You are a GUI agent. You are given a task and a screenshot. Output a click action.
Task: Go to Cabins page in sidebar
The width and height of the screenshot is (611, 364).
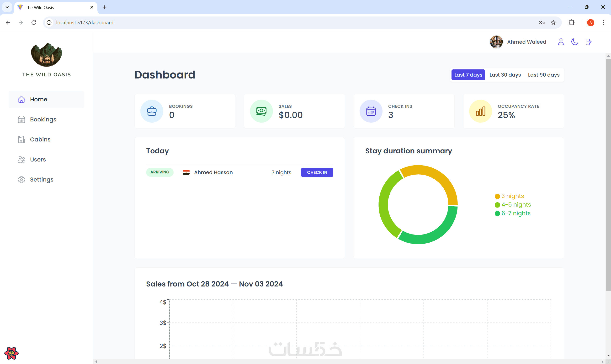[x=40, y=139]
